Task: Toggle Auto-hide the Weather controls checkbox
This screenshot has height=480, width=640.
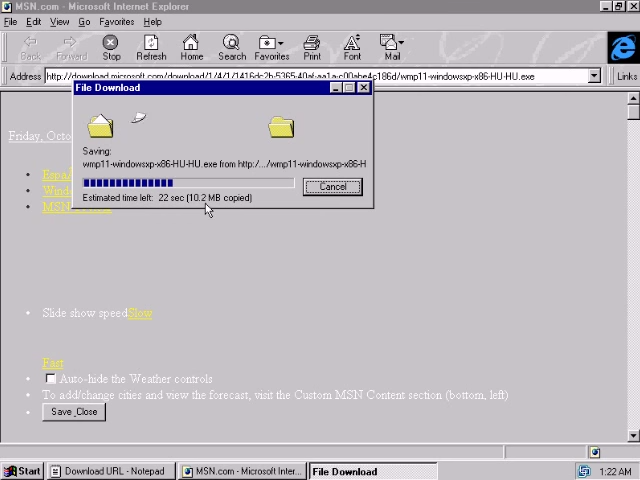Action: (x=51, y=379)
